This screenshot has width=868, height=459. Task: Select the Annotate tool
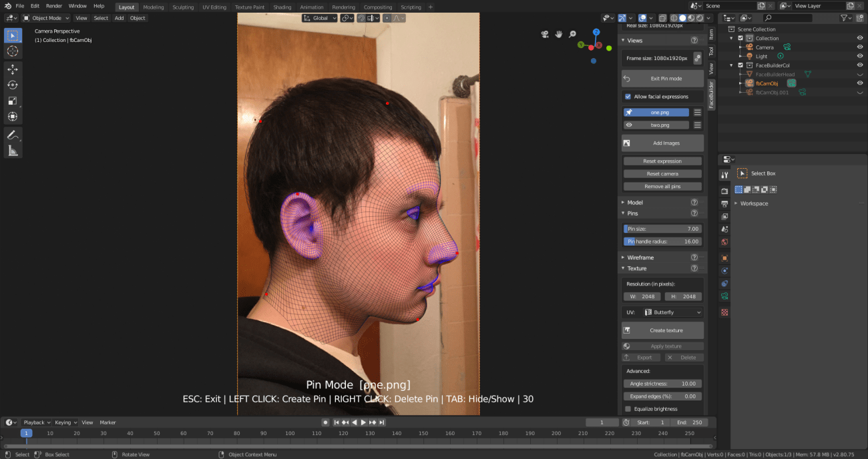tap(13, 135)
